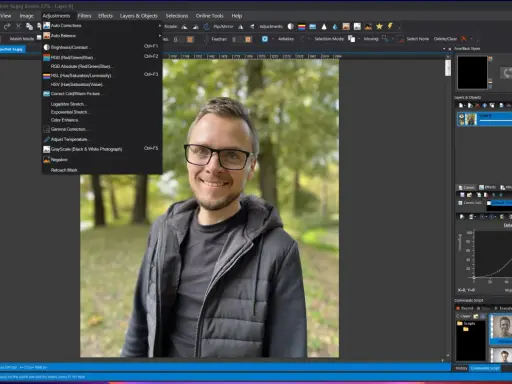Viewport: 512px width, 384px height.
Task: Click the Redo arrow icon
Action: (x=7, y=26)
